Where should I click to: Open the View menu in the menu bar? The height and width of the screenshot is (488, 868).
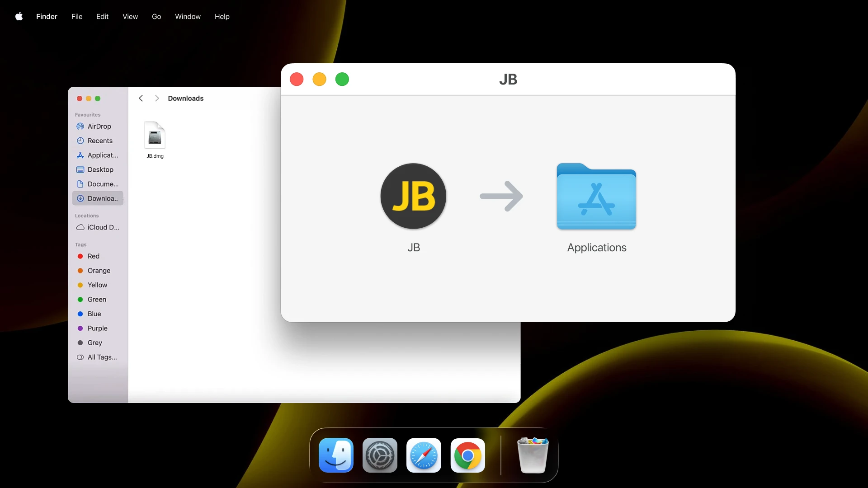[130, 16]
